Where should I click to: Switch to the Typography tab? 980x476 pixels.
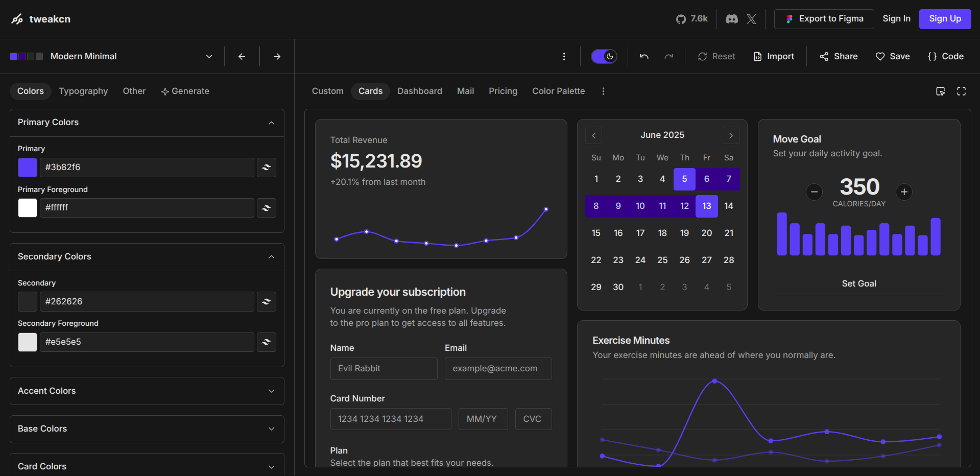click(83, 91)
